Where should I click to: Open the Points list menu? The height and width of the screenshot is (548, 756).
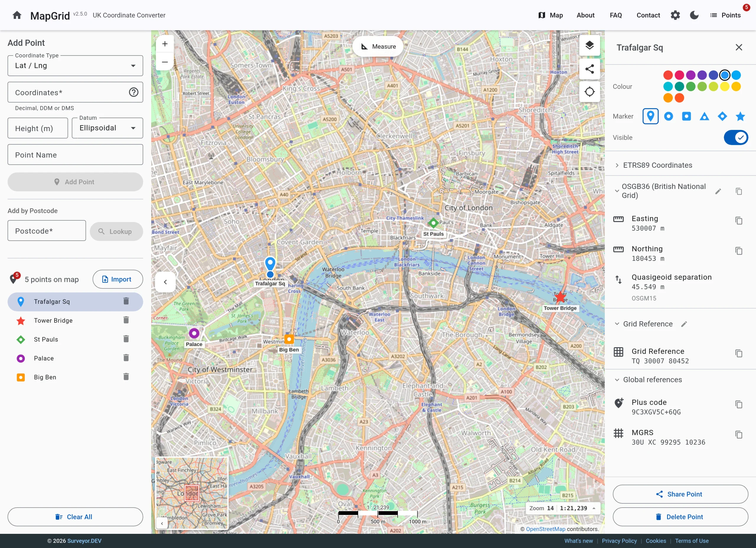click(x=725, y=15)
